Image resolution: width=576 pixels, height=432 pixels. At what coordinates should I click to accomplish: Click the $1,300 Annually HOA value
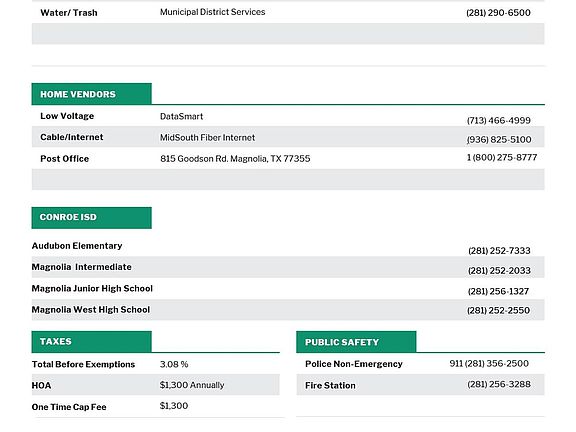coord(192,385)
